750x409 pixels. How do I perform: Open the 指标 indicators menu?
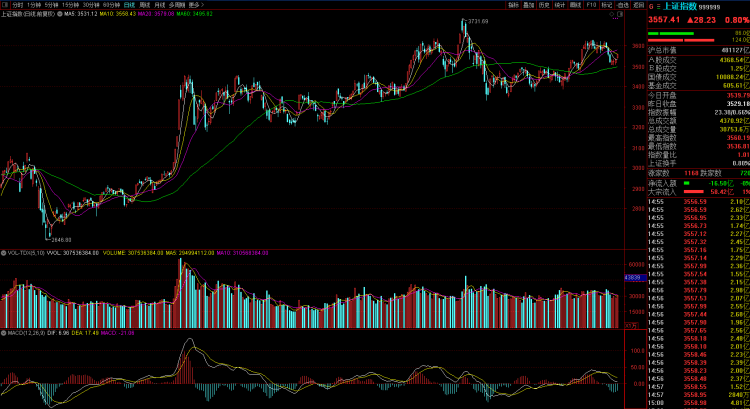click(x=513, y=5)
